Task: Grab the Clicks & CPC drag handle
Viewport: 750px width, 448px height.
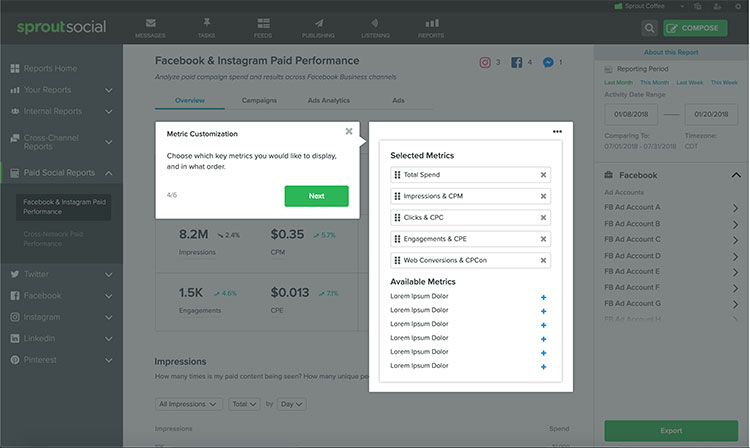Action: 397,218
